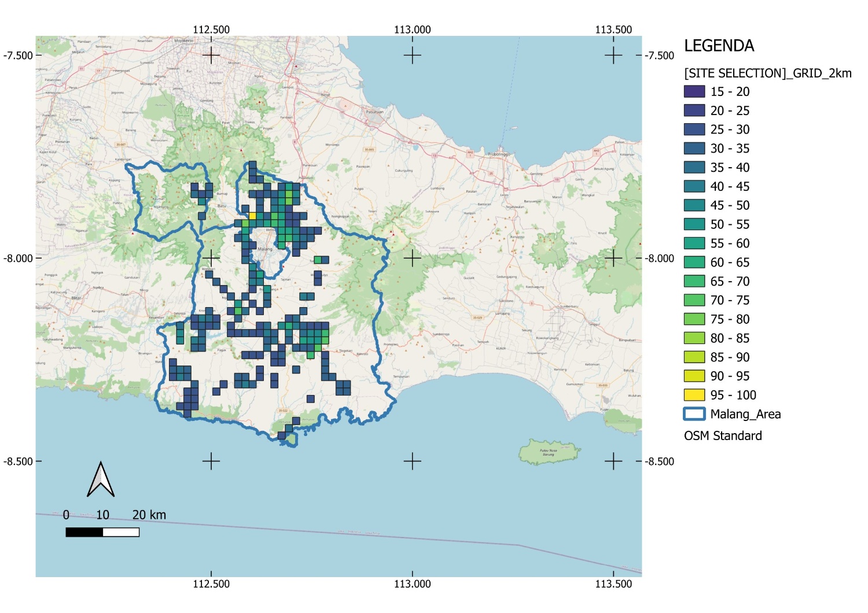Screen dimensions: 868x613
Task: Click the scale bar
Action: pyautogui.click(x=103, y=531)
